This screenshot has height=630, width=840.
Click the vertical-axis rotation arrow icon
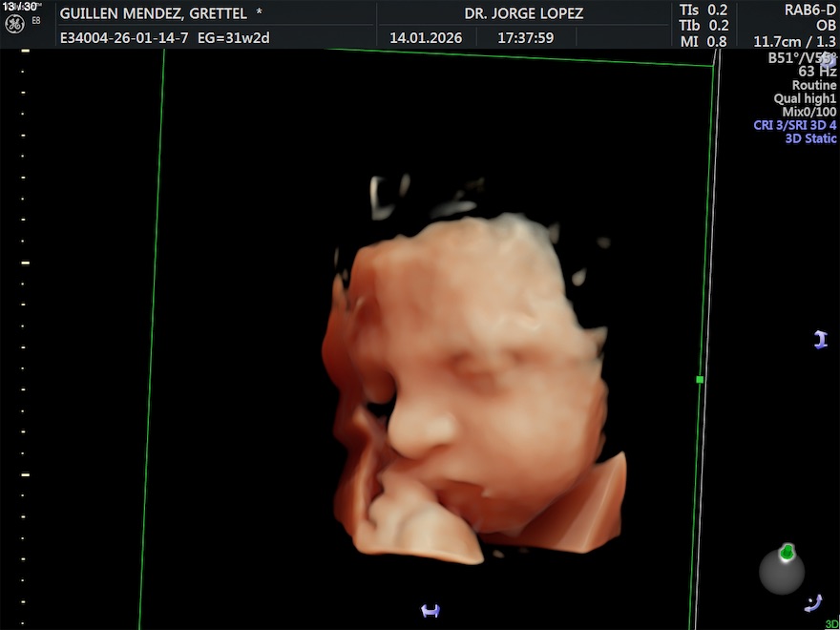click(x=820, y=340)
